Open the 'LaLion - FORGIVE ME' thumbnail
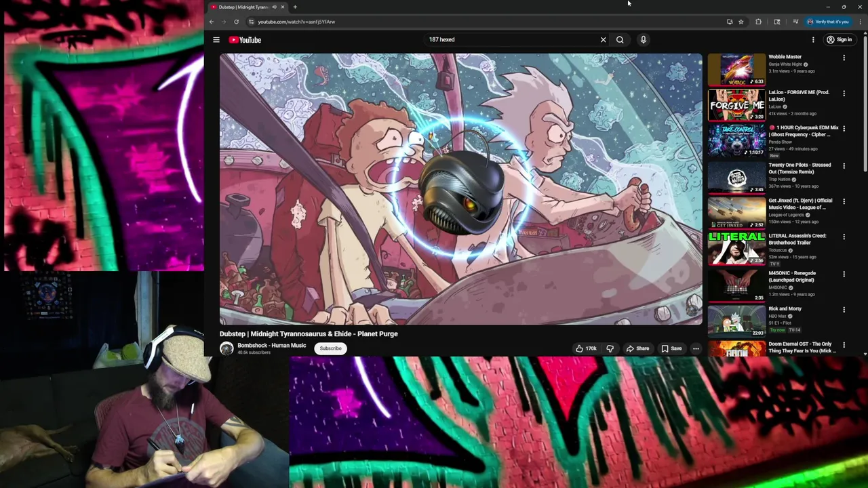Image resolution: width=868 pixels, height=488 pixels. [736, 105]
